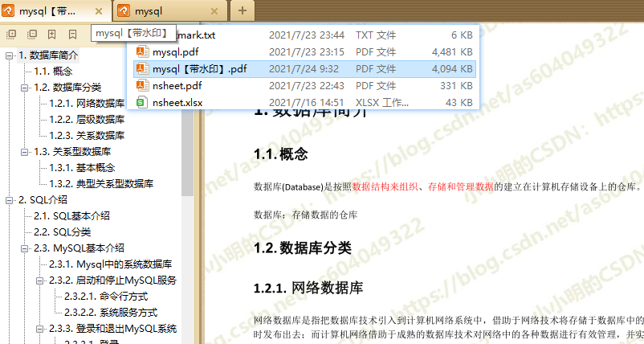
Task: Collapse the 1.3. 关系型数据库 node
Action: (x=24, y=152)
